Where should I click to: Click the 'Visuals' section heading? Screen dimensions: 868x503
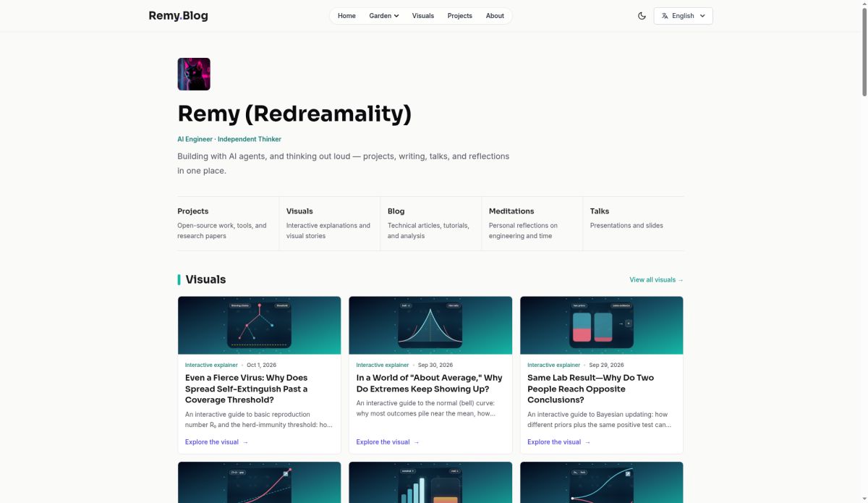205,279
